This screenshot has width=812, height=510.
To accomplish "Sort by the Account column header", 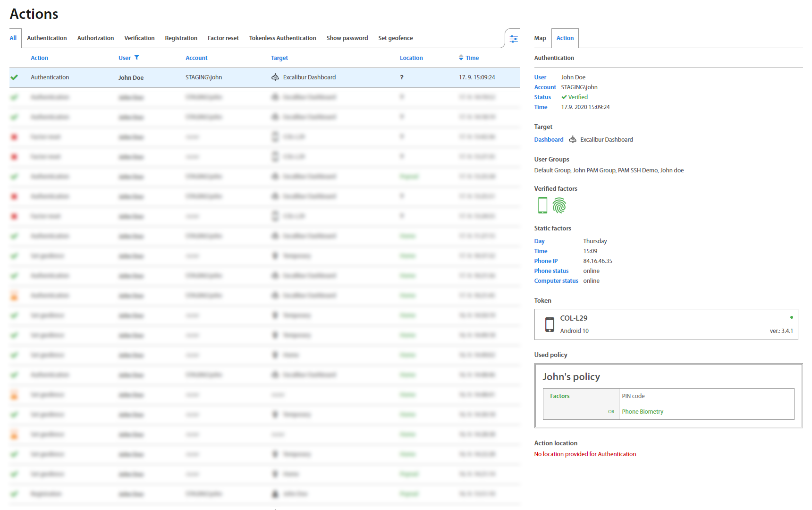I will coord(196,58).
